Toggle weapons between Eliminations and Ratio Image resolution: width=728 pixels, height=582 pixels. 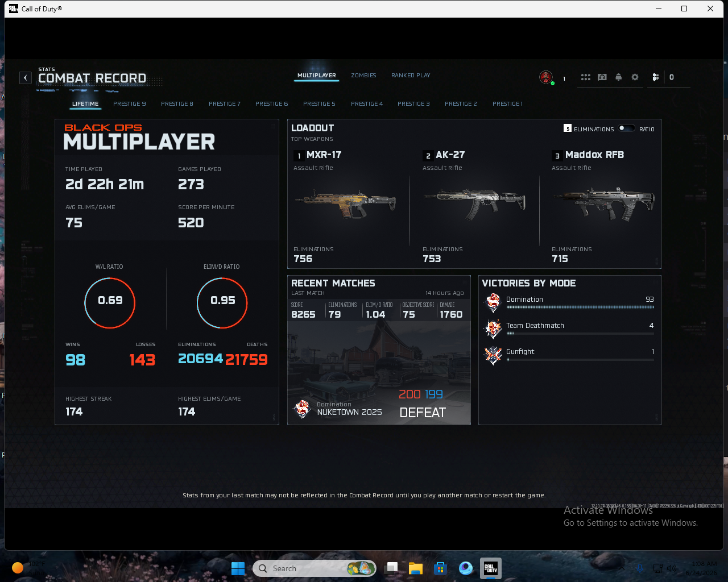coord(626,128)
